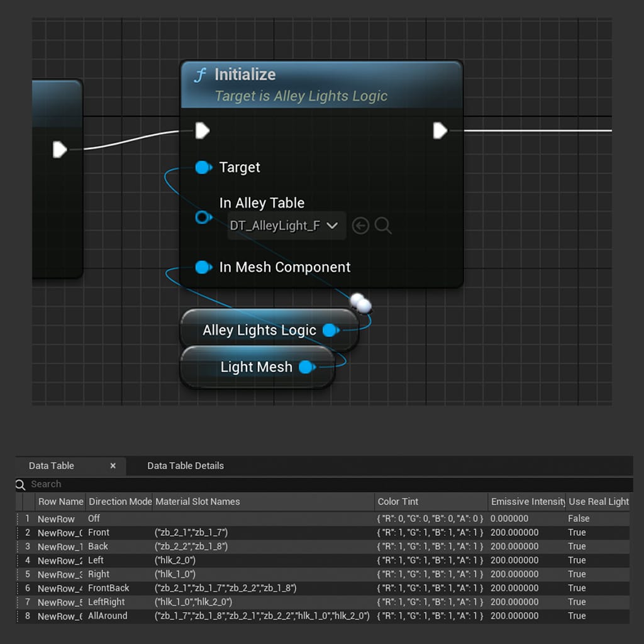Click the Light Mesh output pin
Screen dimensions: 644x644
click(x=306, y=367)
